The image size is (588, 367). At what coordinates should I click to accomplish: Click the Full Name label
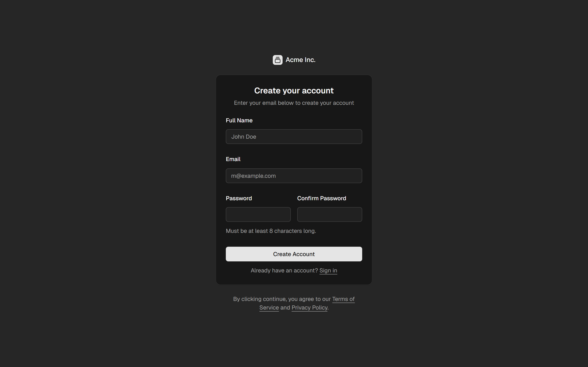239,120
